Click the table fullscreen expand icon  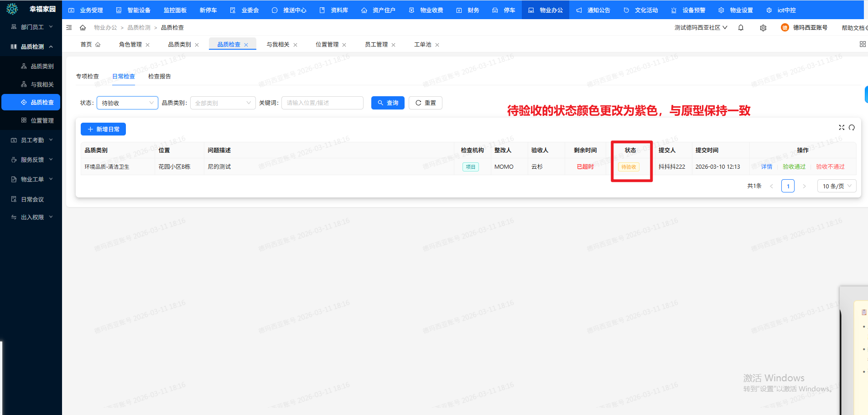click(842, 128)
